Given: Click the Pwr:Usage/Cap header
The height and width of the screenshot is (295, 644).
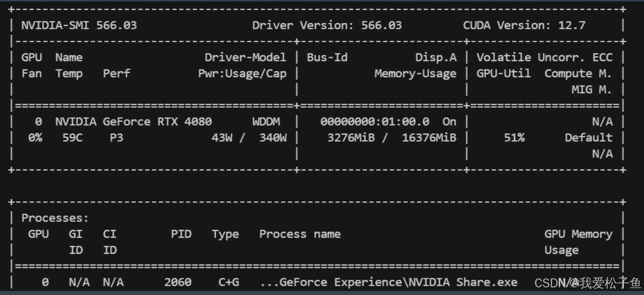Looking at the screenshot, I should [242, 74].
